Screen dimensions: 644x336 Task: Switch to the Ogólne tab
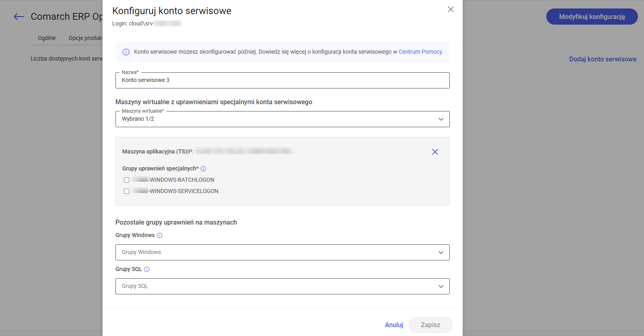[x=47, y=38]
